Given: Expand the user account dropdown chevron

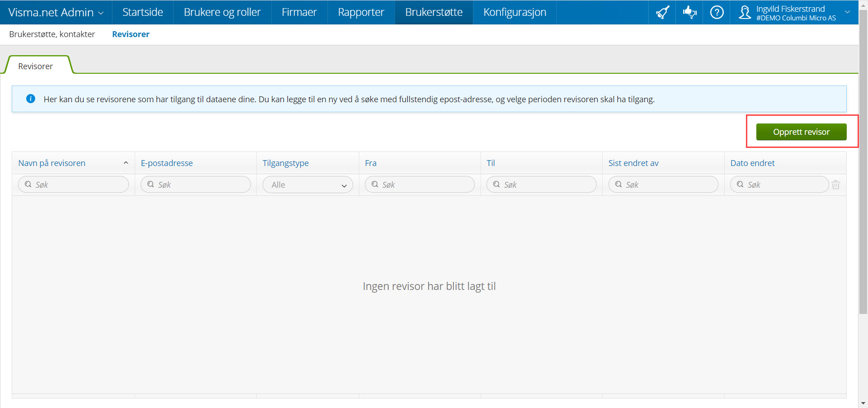Looking at the screenshot, I should (848, 12).
